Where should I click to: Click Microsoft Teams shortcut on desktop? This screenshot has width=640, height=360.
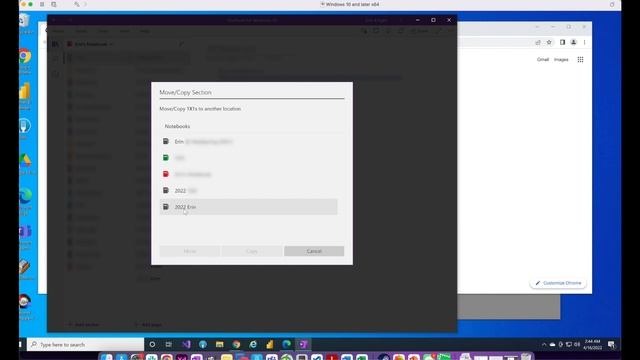click(x=25, y=237)
